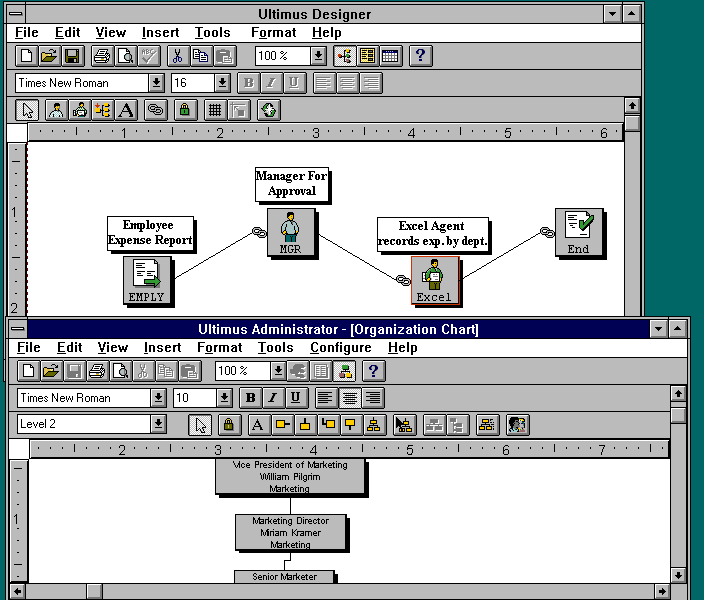
Task: Click the EMPLY step icon in the workflow
Action: click(147, 280)
